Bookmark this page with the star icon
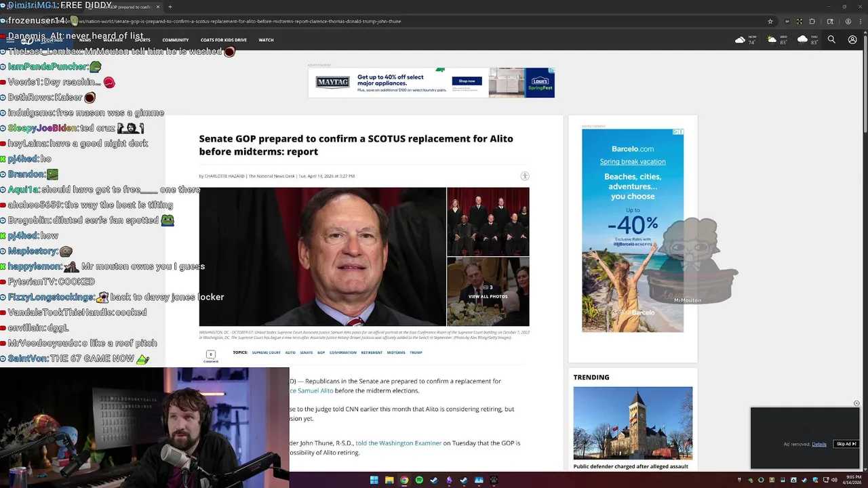Image resolution: width=868 pixels, height=488 pixels. tap(770, 21)
